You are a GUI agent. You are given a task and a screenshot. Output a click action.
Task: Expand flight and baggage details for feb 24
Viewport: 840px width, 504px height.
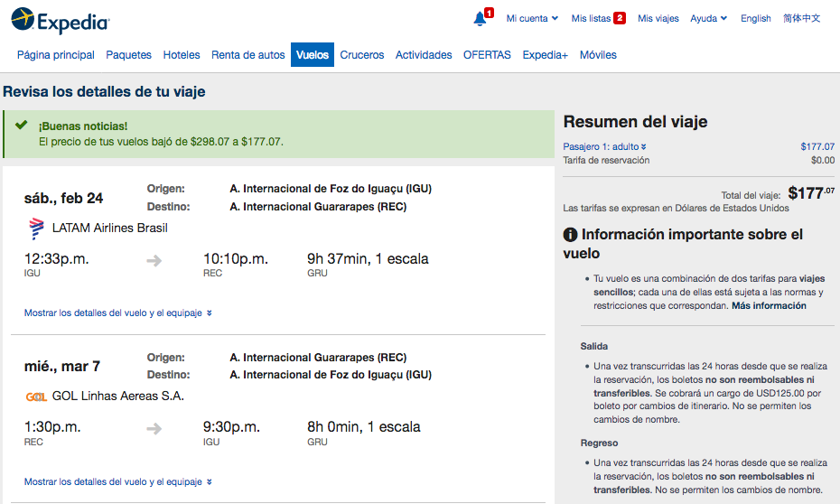coord(117,313)
